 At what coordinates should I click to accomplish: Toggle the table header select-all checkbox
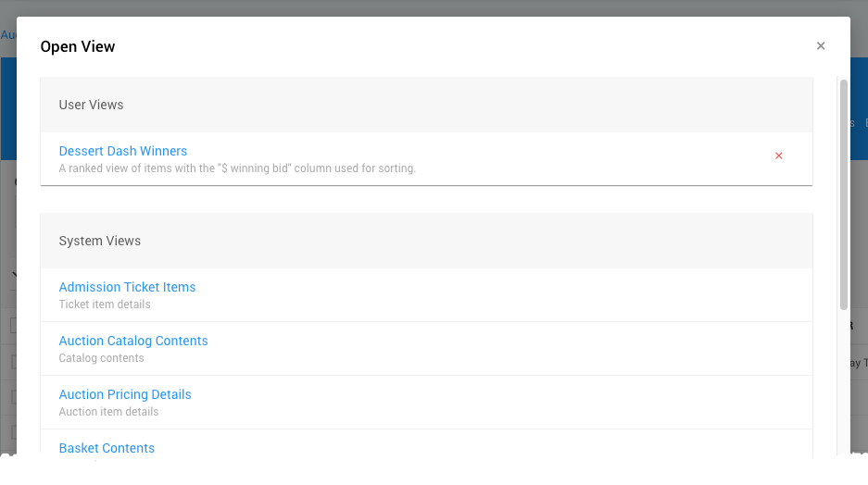(x=14, y=325)
